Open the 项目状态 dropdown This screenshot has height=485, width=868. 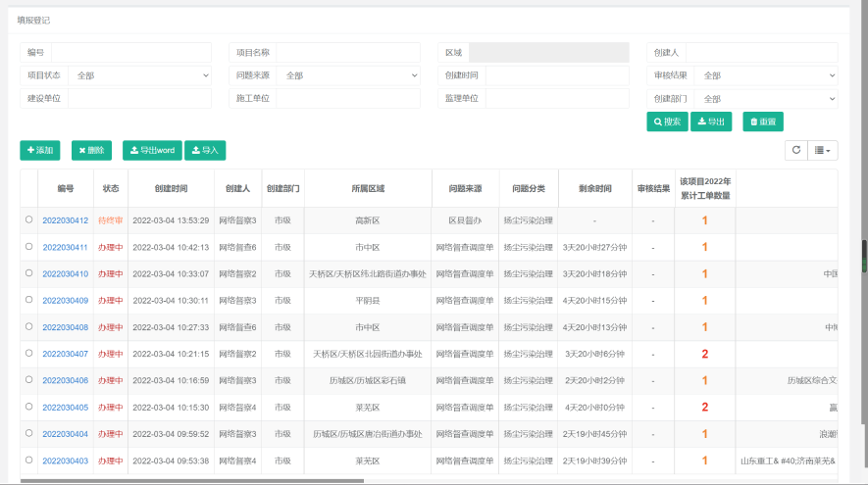coord(140,75)
